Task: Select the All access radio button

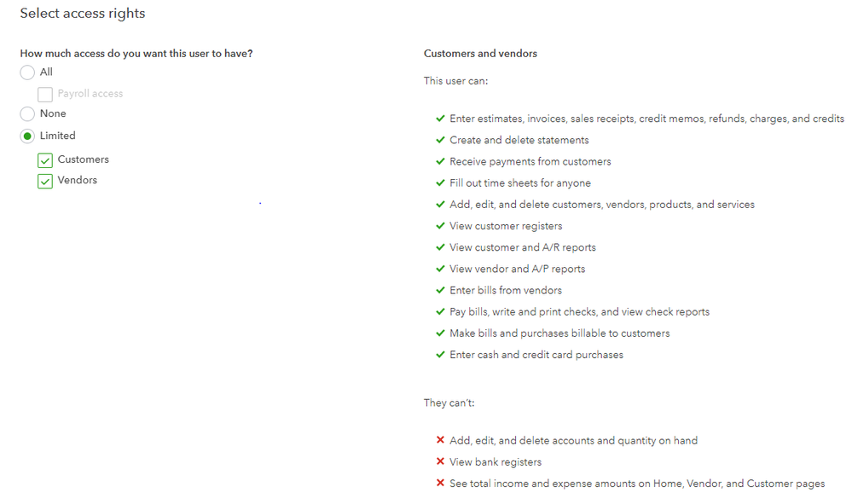Action: click(x=27, y=72)
